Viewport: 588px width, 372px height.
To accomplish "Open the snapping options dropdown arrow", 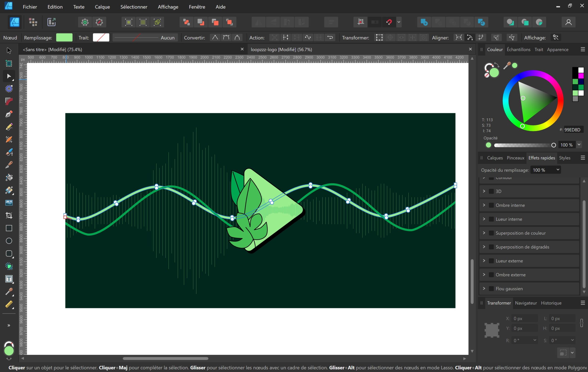I will coord(399,22).
